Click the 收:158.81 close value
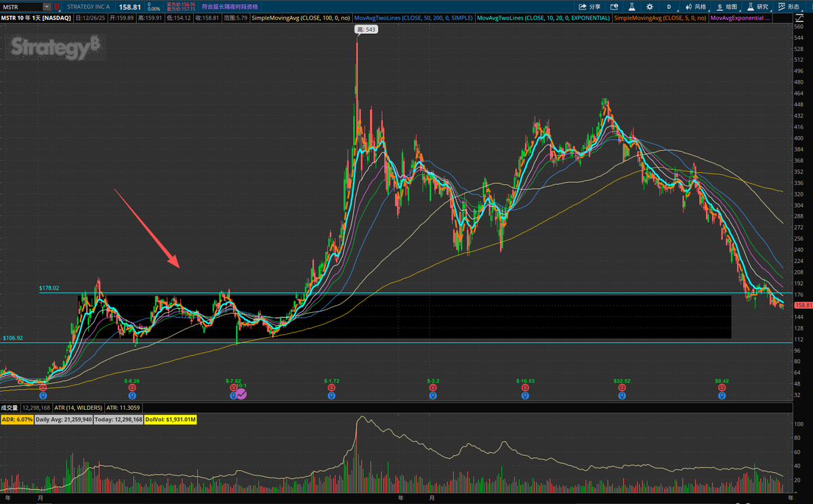Viewport: 813px width, 504px height. 208,18
